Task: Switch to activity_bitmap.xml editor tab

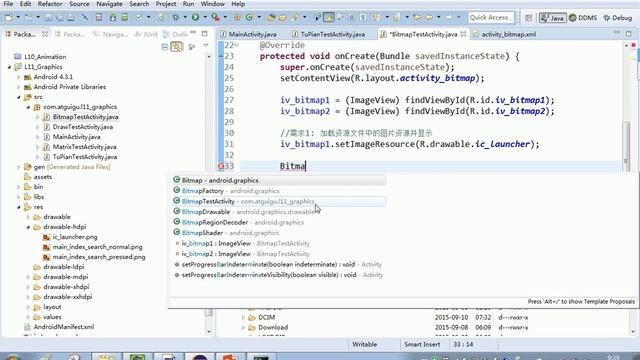Action: [x=504, y=34]
